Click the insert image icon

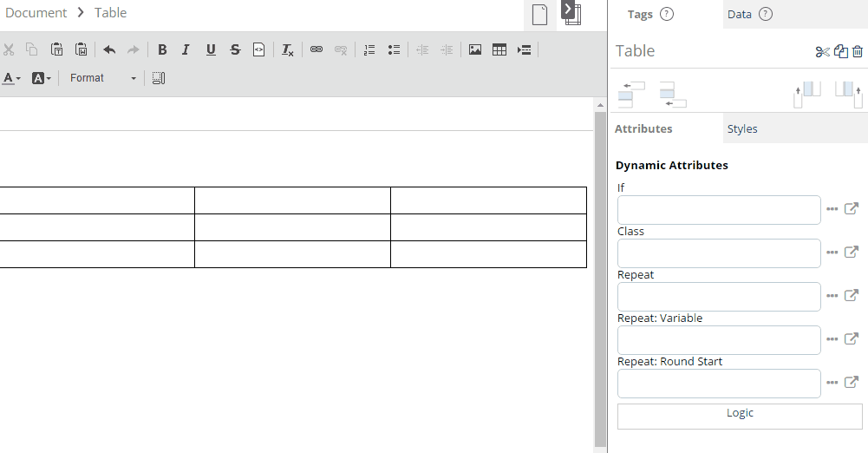[x=475, y=50]
